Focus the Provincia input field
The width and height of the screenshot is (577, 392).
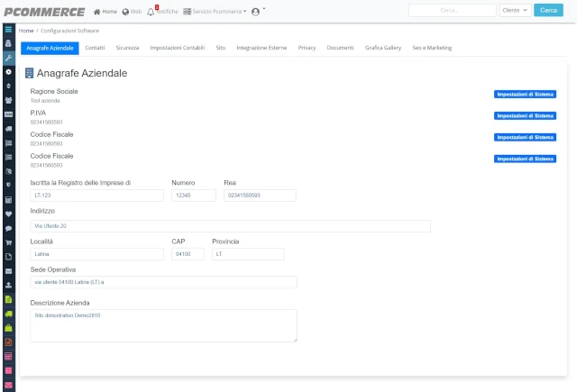248,254
